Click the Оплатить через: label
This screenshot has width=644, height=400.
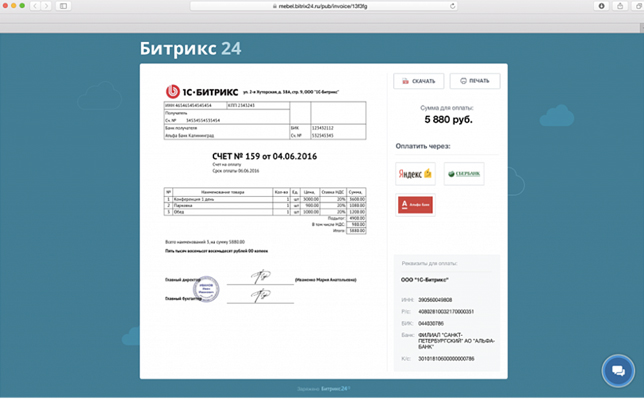pyautogui.click(x=423, y=146)
